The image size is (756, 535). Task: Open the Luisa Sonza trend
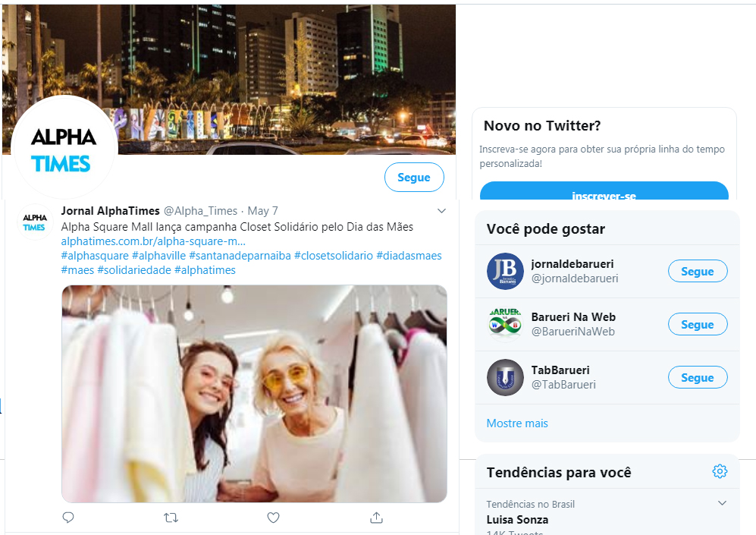click(x=517, y=520)
